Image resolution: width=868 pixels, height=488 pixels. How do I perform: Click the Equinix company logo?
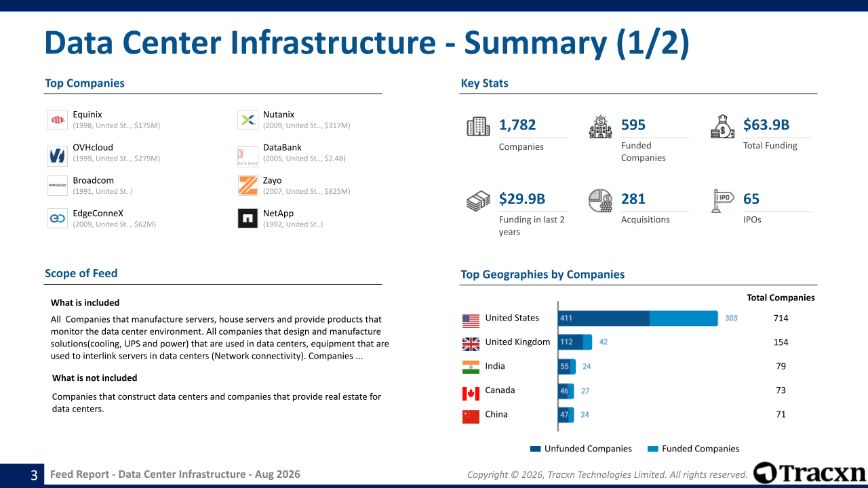pyautogui.click(x=58, y=120)
